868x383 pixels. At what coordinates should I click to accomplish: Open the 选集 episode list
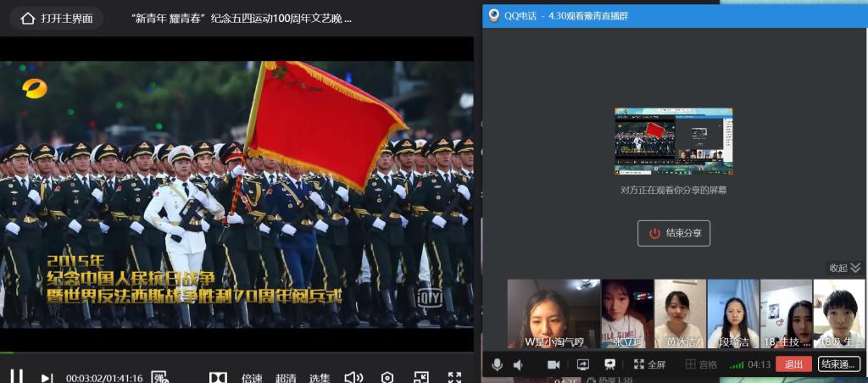pyautogui.click(x=320, y=378)
